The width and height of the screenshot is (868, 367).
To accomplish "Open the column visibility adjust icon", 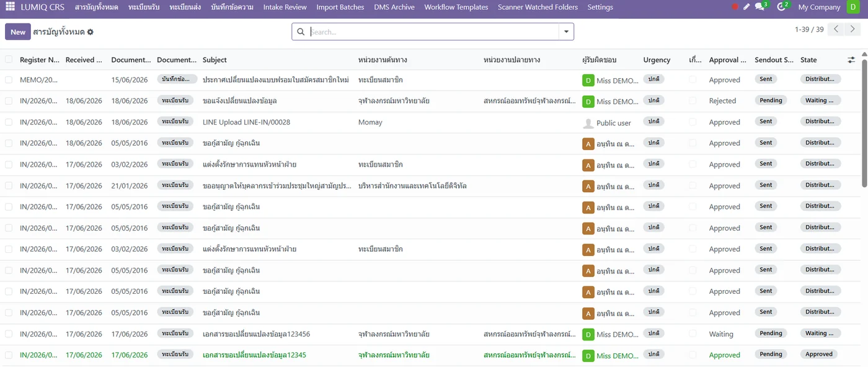I will (x=851, y=60).
